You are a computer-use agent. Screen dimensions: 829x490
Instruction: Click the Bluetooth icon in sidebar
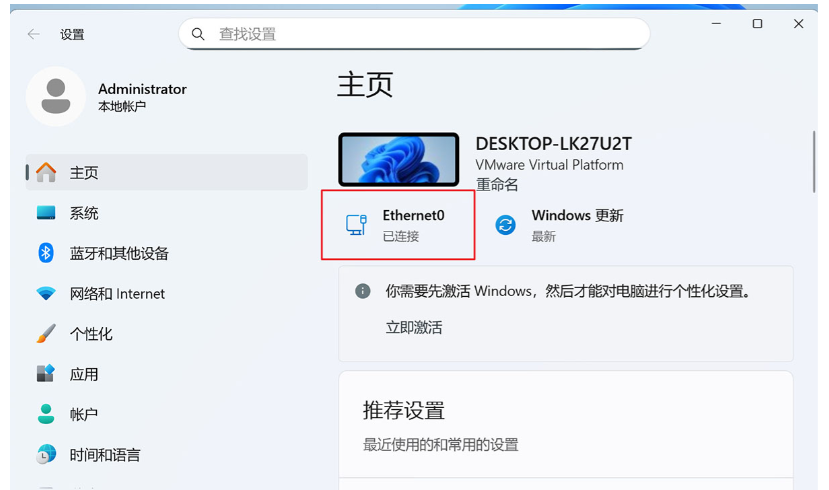click(x=46, y=253)
